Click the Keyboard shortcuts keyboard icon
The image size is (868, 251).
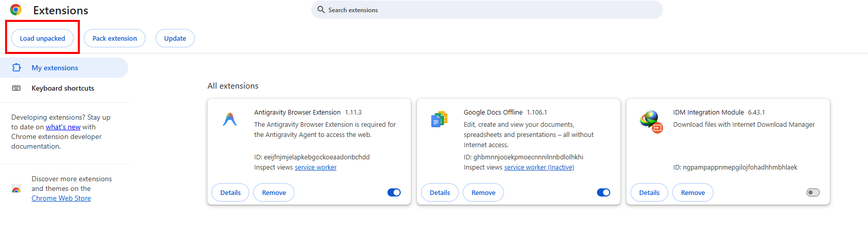(x=16, y=88)
